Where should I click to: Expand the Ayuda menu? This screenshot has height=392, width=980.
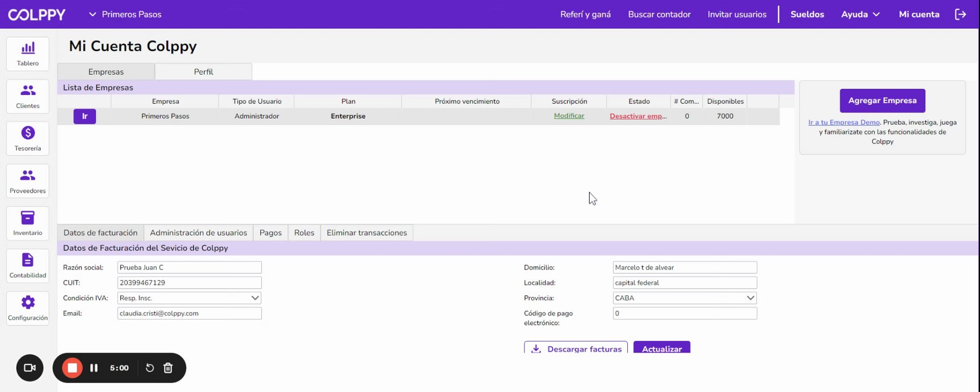pos(860,14)
